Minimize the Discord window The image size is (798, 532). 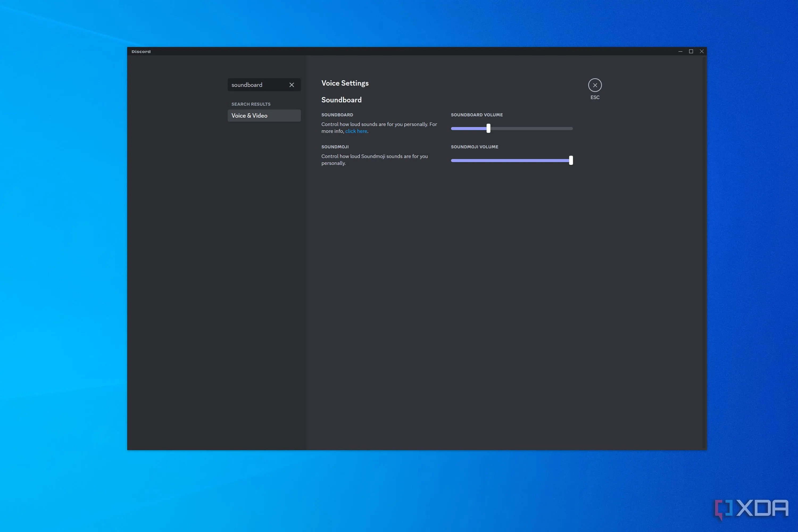pos(680,51)
